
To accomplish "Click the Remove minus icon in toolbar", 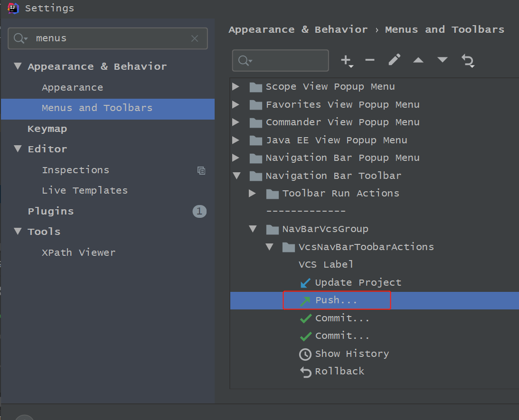I will coord(370,60).
